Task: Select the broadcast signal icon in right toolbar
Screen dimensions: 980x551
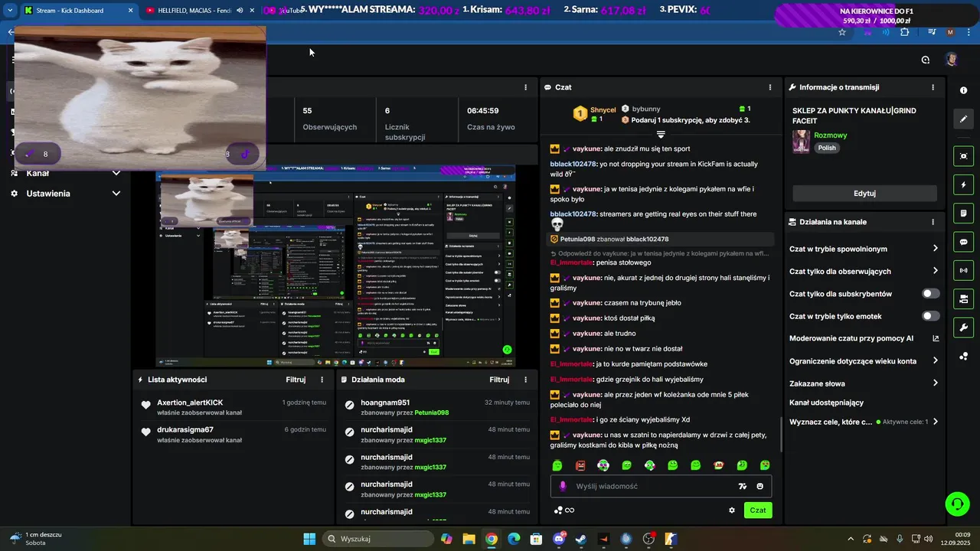Action: tap(963, 270)
